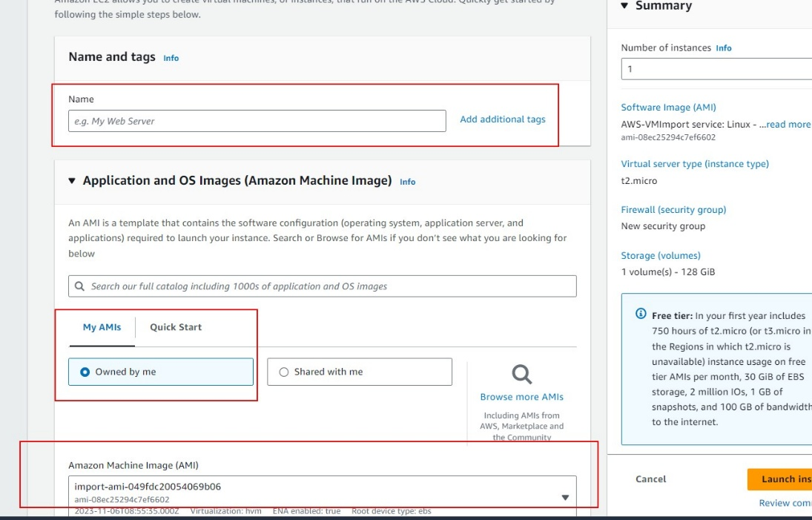Screen dimensions: 812x520
Task: Switch to the My AMIs tab
Action: click(x=102, y=327)
